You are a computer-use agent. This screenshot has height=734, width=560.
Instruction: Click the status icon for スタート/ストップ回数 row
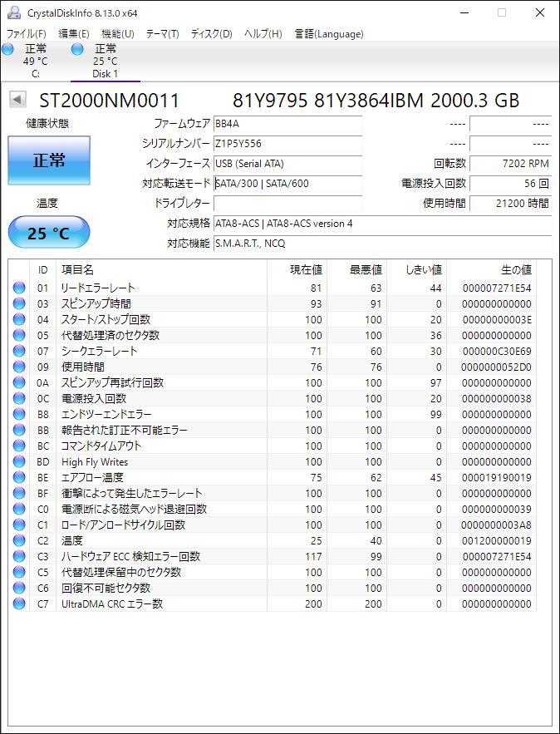click(19, 320)
